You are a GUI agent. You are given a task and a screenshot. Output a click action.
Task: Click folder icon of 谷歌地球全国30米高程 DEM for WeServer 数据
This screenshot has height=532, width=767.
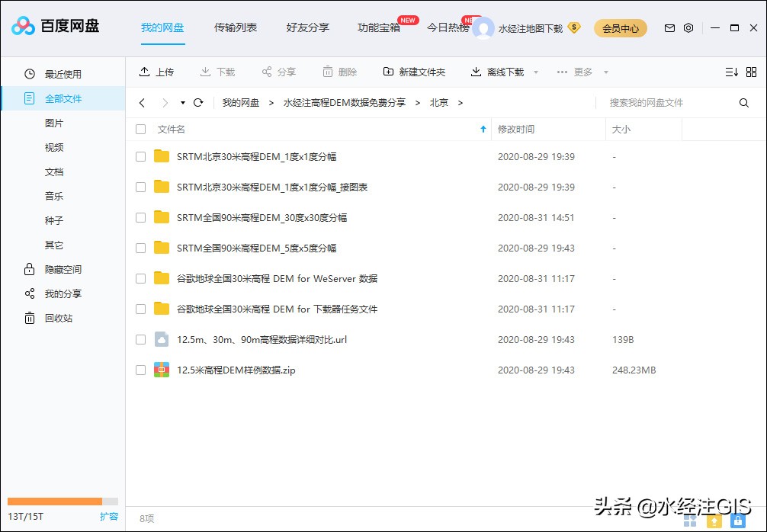[x=162, y=278]
